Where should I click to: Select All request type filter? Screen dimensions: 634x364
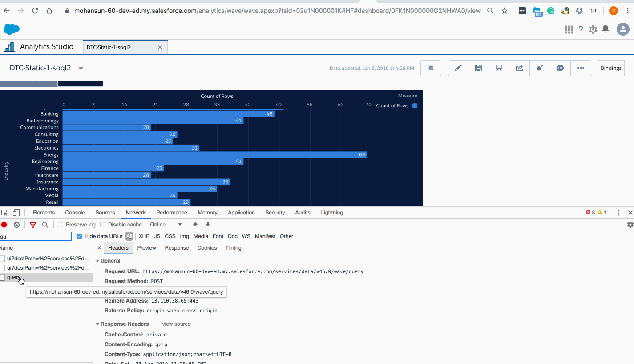[129, 236]
